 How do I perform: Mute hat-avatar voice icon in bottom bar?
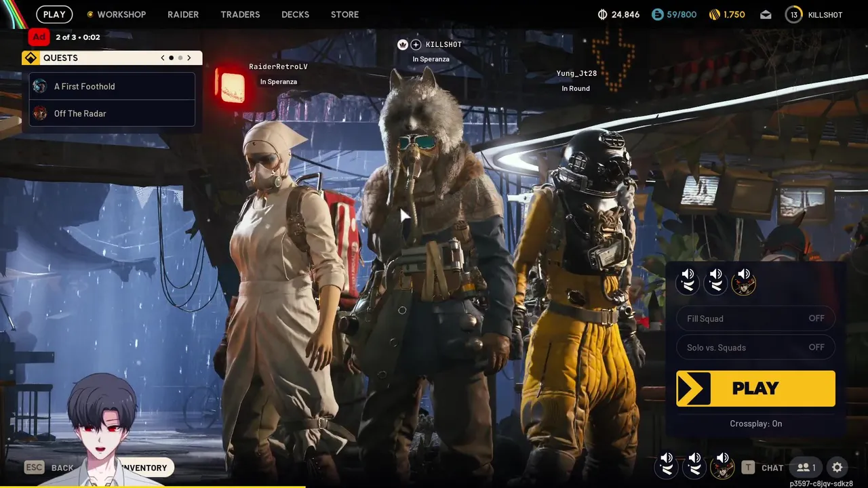click(x=722, y=466)
